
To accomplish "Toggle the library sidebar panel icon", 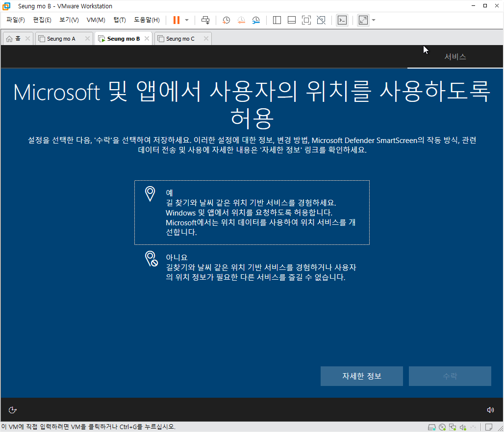I will pos(277,20).
